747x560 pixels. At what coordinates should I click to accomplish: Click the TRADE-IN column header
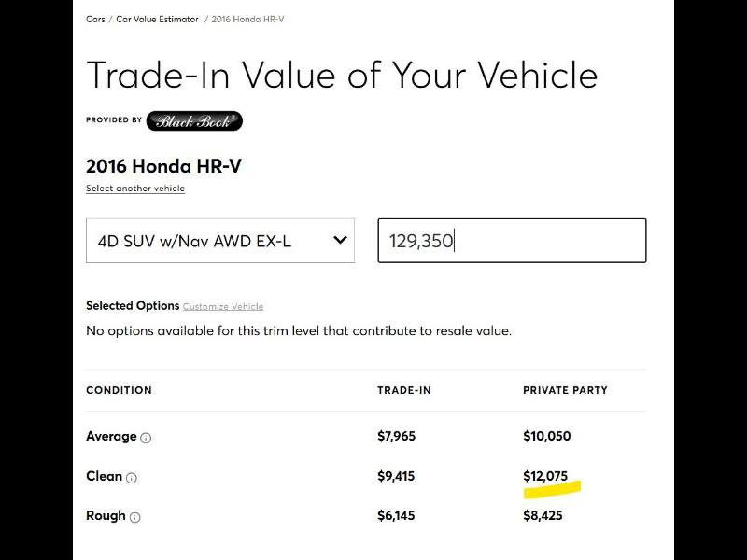point(405,390)
